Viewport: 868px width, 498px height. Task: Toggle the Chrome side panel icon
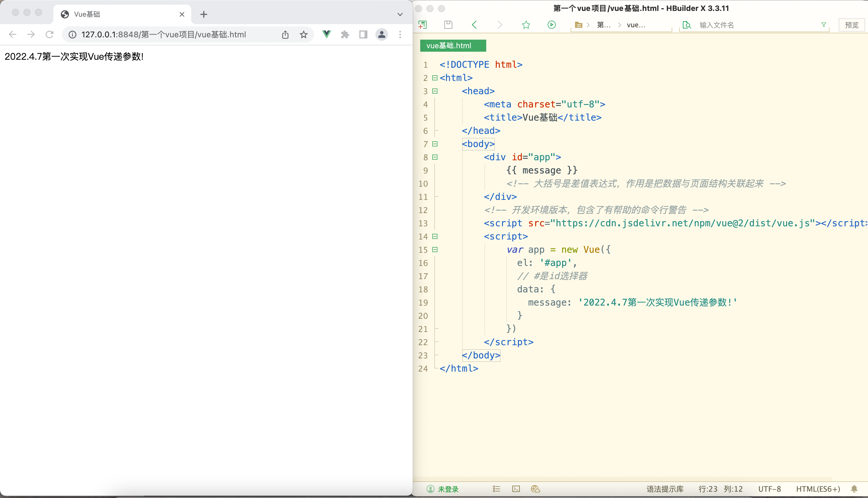pos(363,34)
